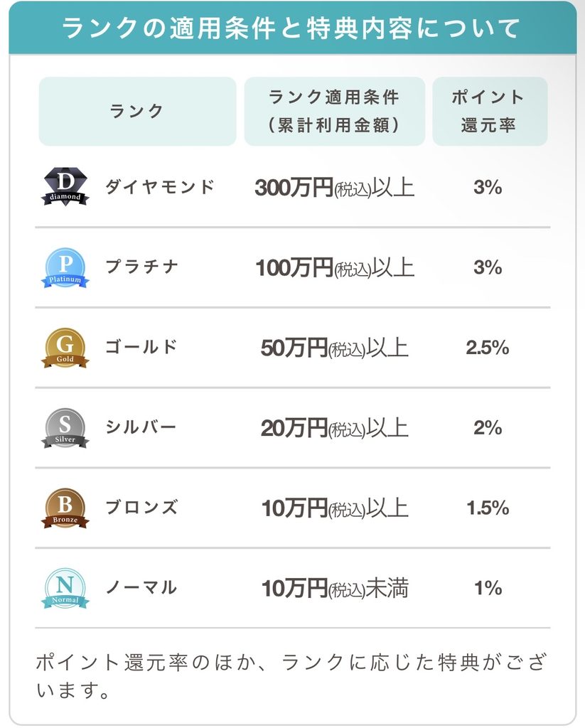Click the ノーマル rank name
The height and width of the screenshot is (728, 585).
[x=141, y=588]
